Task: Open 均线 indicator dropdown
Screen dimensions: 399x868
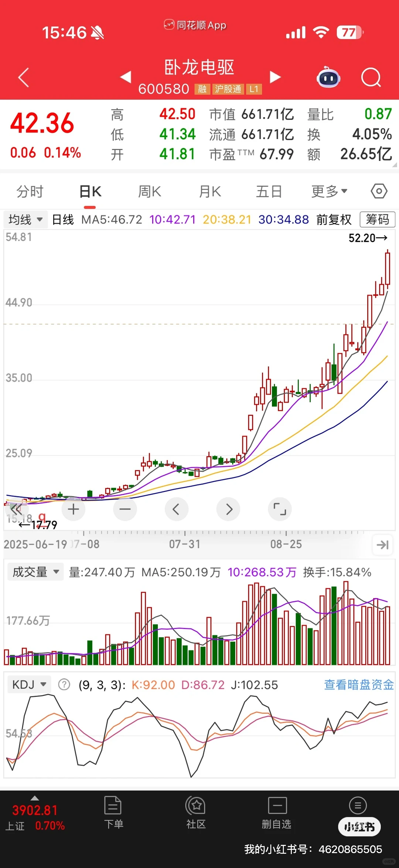Action: coord(25,220)
